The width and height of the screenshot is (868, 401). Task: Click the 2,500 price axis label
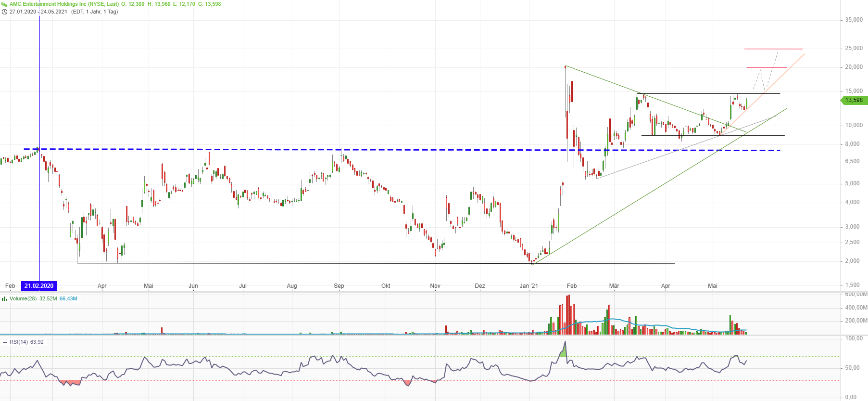click(x=853, y=243)
